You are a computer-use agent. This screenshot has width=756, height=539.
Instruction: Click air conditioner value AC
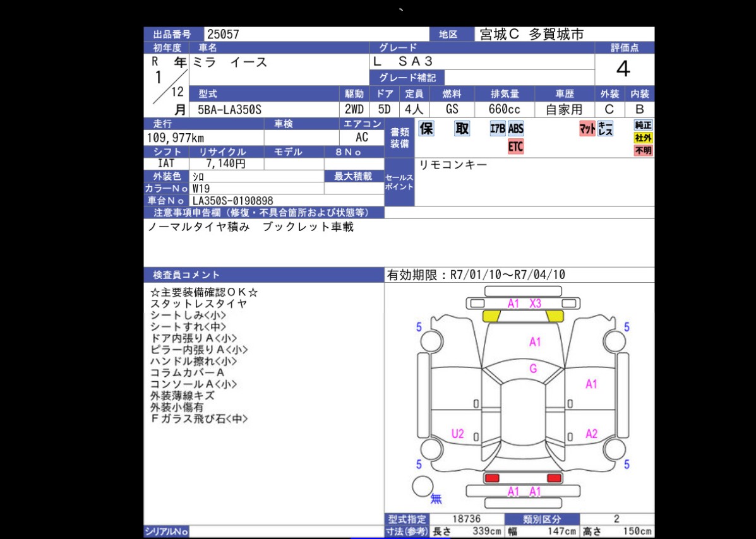pyautogui.click(x=362, y=138)
